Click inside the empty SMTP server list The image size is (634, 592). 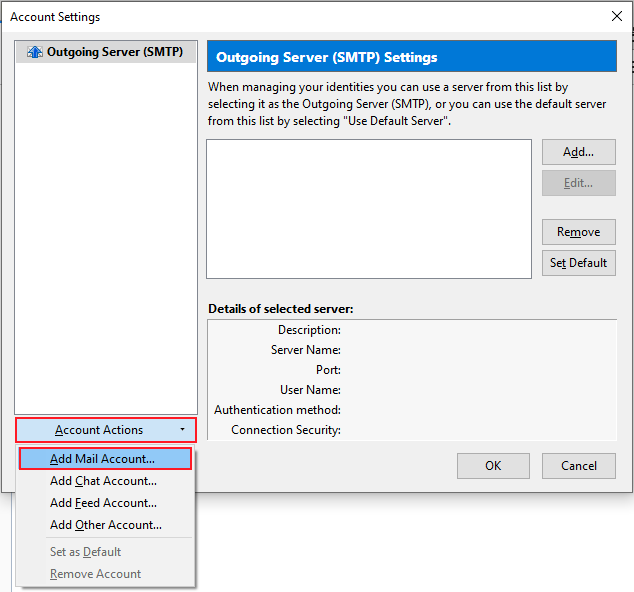368,208
